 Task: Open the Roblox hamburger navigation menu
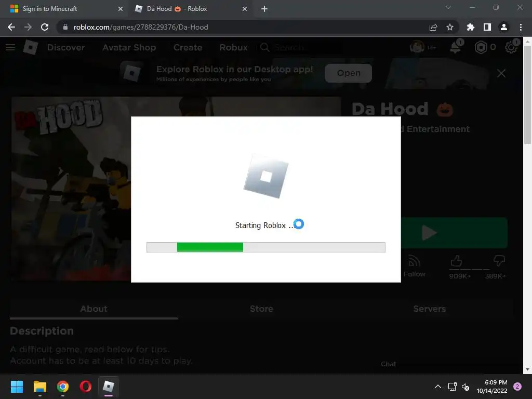[x=10, y=47]
